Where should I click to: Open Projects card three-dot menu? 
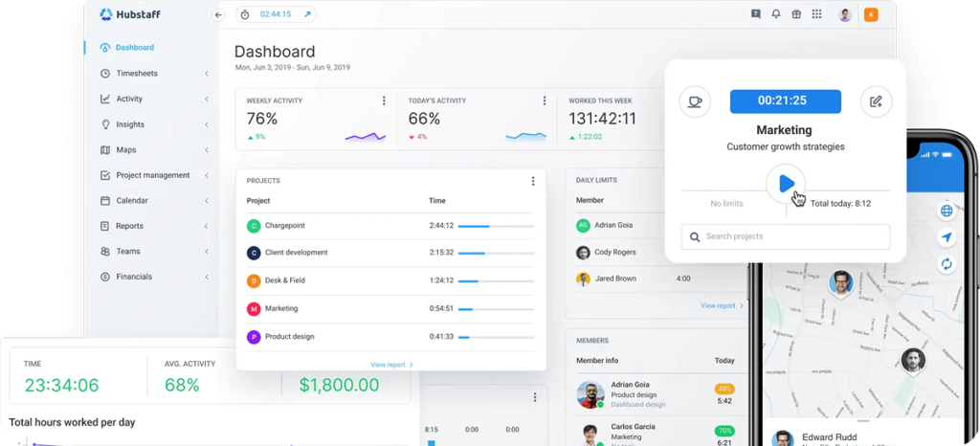pos(533,181)
